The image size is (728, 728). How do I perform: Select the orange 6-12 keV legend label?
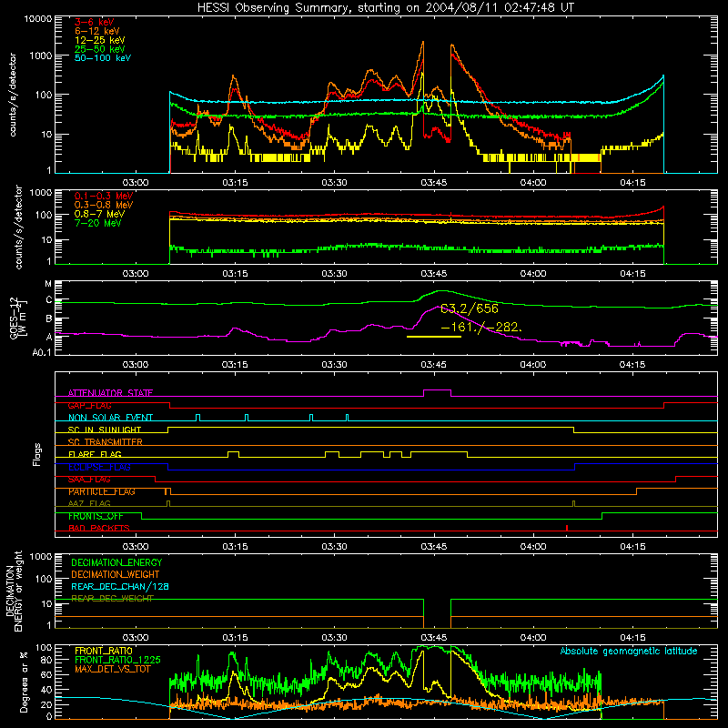point(96,31)
